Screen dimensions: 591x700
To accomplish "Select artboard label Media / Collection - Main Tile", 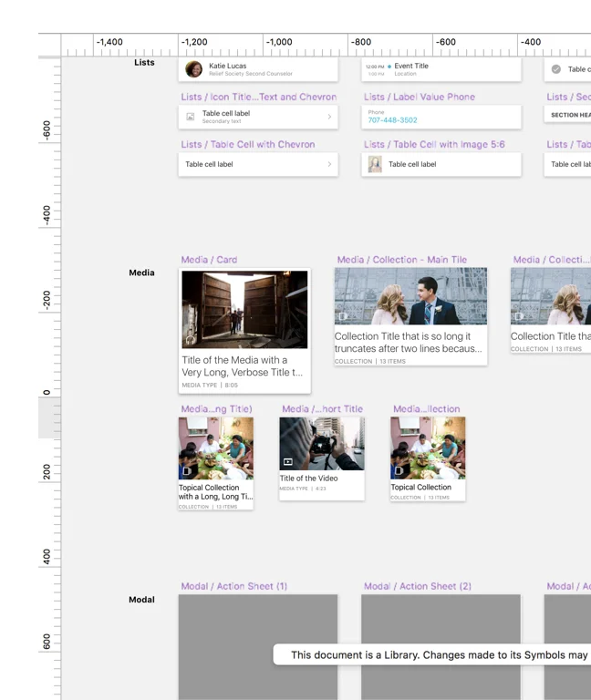I will pyautogui.click(x=402, y=260).
